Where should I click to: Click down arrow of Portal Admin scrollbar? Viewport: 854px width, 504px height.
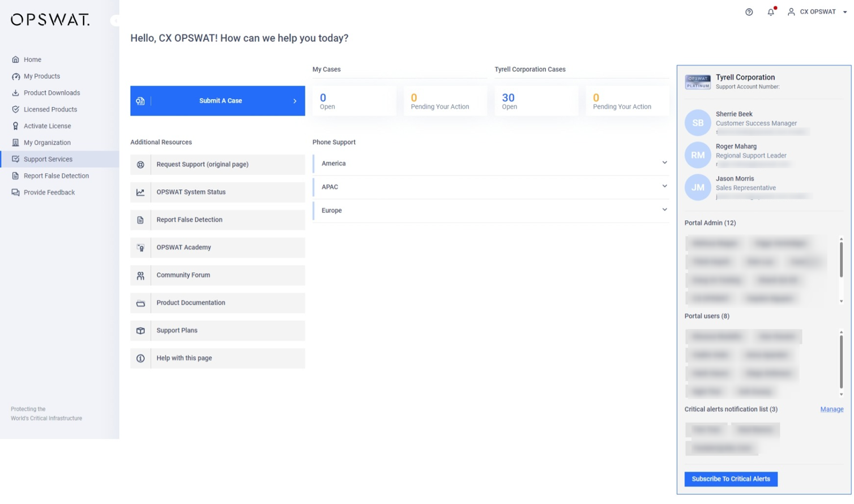point(841,301)
